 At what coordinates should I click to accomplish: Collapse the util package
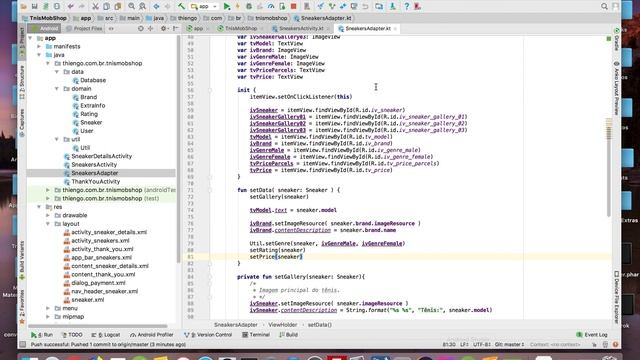click(57, 139)
